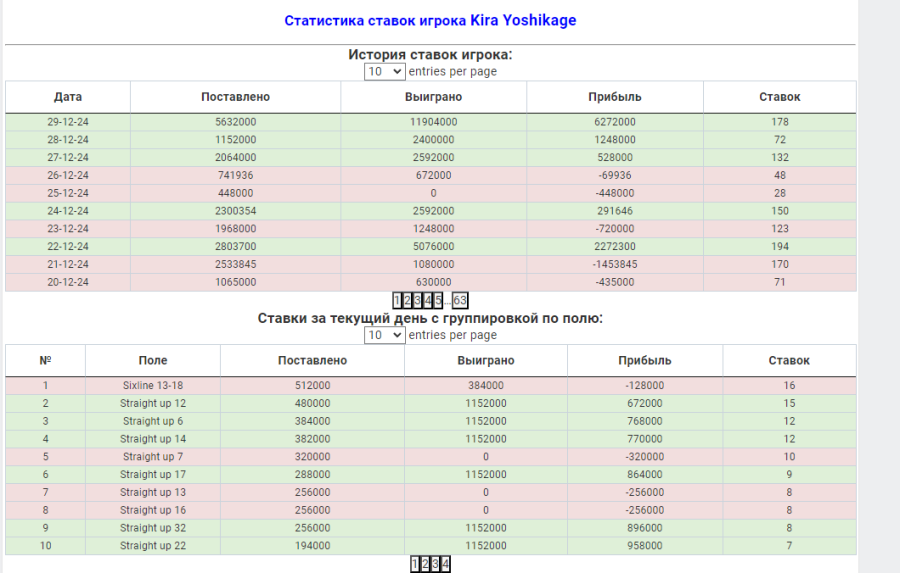Select page 5 in history pagination
900x573 pixels.
click(x=438, y=300)
